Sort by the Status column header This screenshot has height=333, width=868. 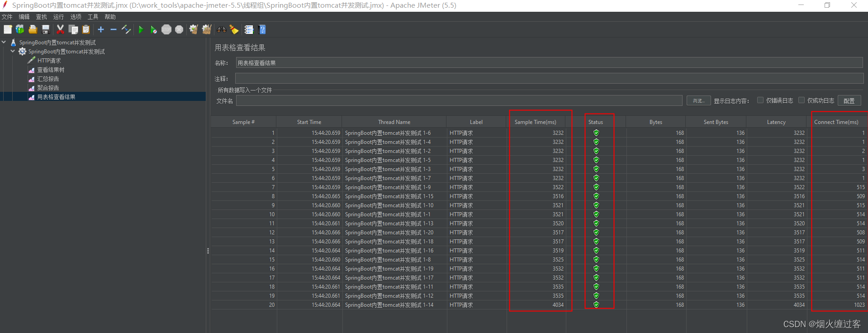click(x=596, y=122)
